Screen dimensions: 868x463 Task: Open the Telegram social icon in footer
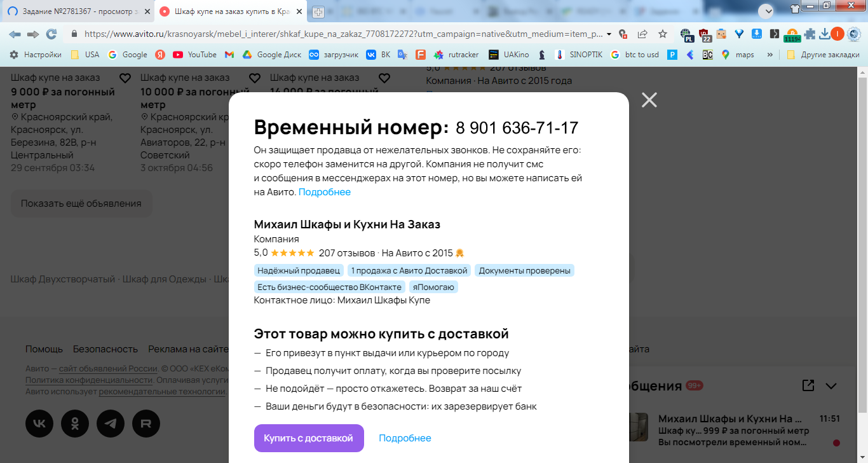click(111, 424)
